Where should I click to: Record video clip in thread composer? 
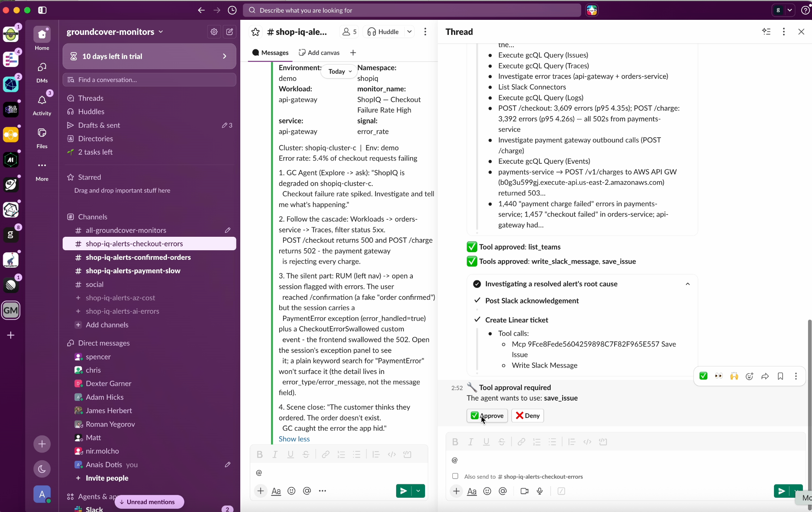pos(525,491)
